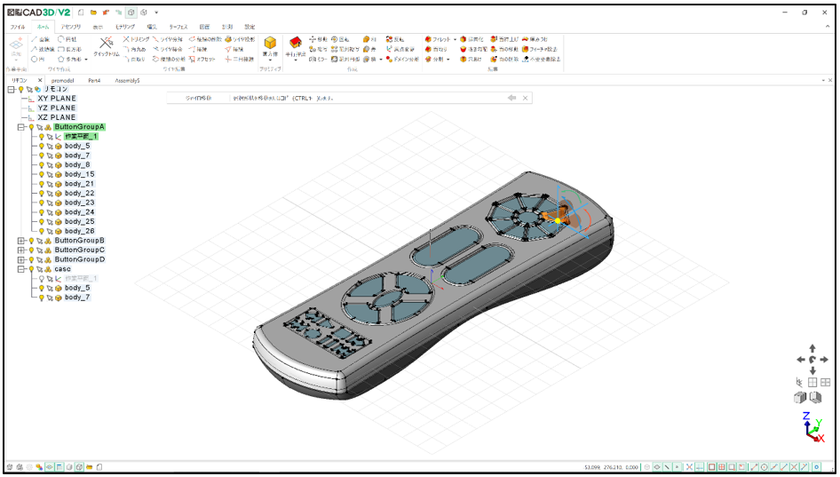Select the Circle wire tool
Viewport: 840px width, 477px height.
[x=38, y=59]
